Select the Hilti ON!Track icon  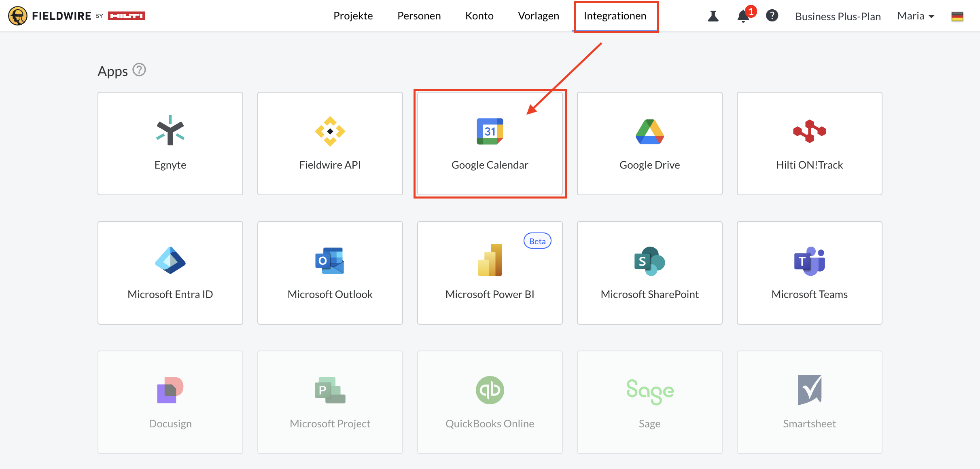(x=810, y=131)
